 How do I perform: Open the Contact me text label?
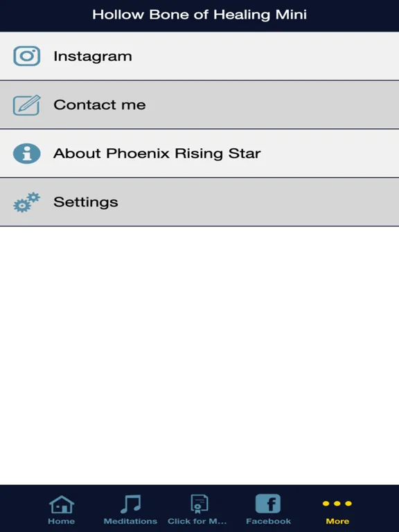click(x=100, y=105)
